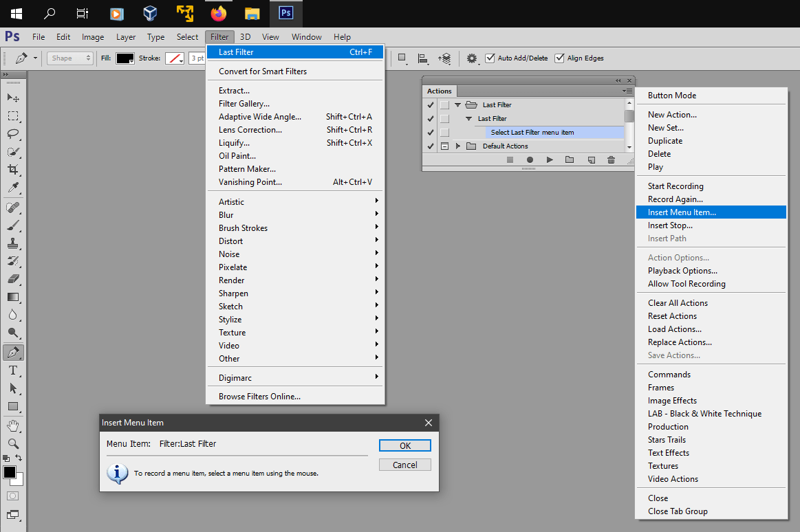Choose Liquify from Filter menu
This screenshot has height=532, width=800.
point(234,143)
